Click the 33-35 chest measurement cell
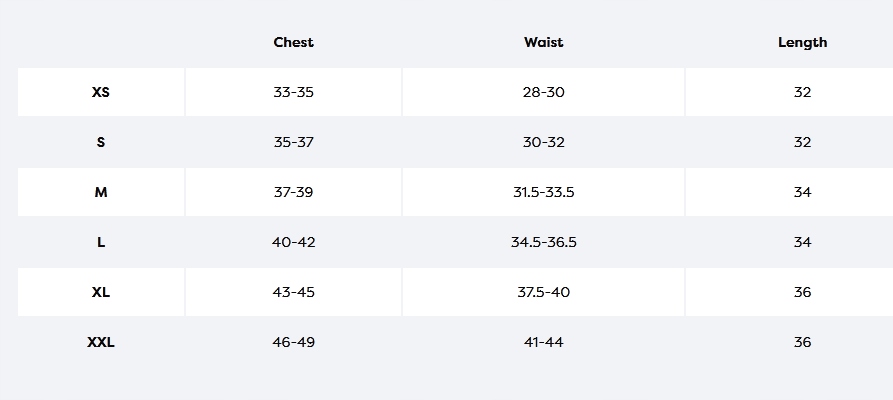The image size is (893, 400). pyautogui.click(x=293, y=92)
